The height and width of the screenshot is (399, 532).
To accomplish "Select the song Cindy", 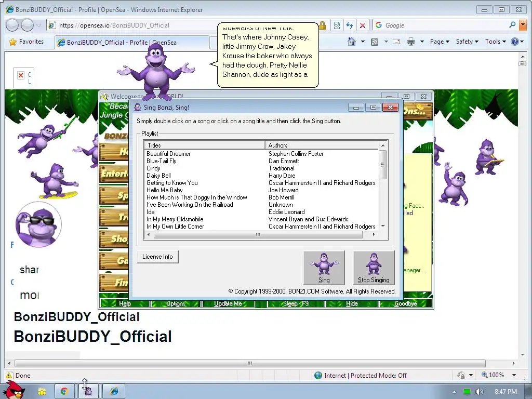I will pyautogui.click(x=153, y=168).
